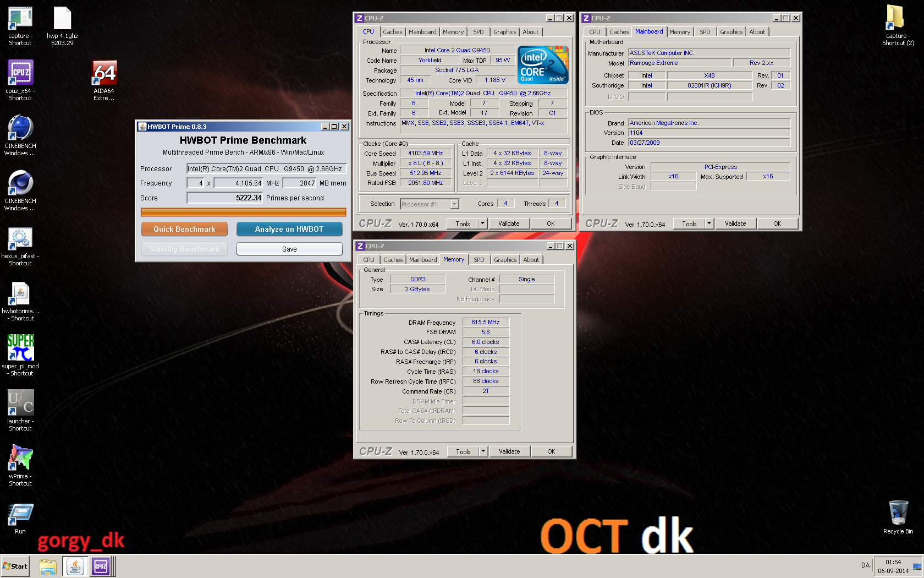The image size is (924, 578).
Task: Select the SPD tab in the Memory window
Action: (479, 260)
